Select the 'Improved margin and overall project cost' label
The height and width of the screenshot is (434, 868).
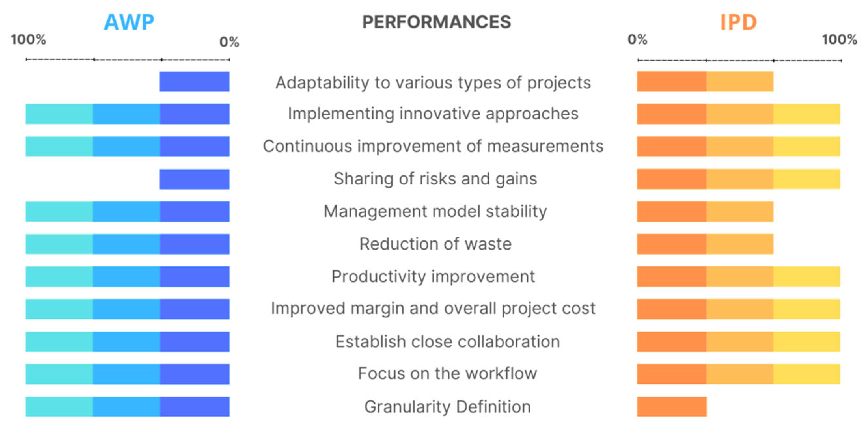433,308
